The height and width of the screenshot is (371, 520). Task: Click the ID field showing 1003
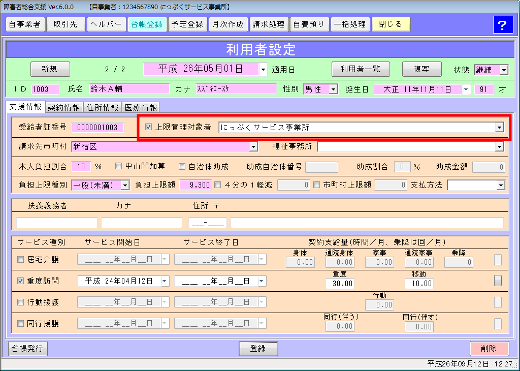click(x=45, y=89)
